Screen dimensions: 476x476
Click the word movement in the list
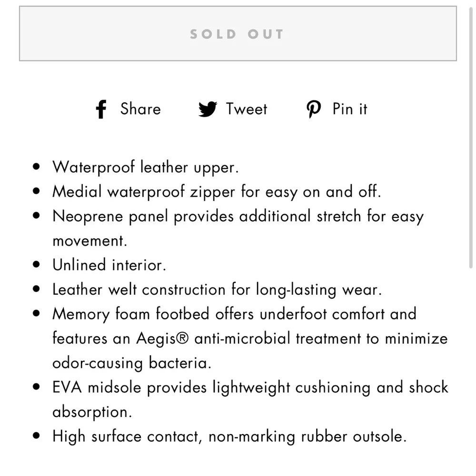[90, 241]
